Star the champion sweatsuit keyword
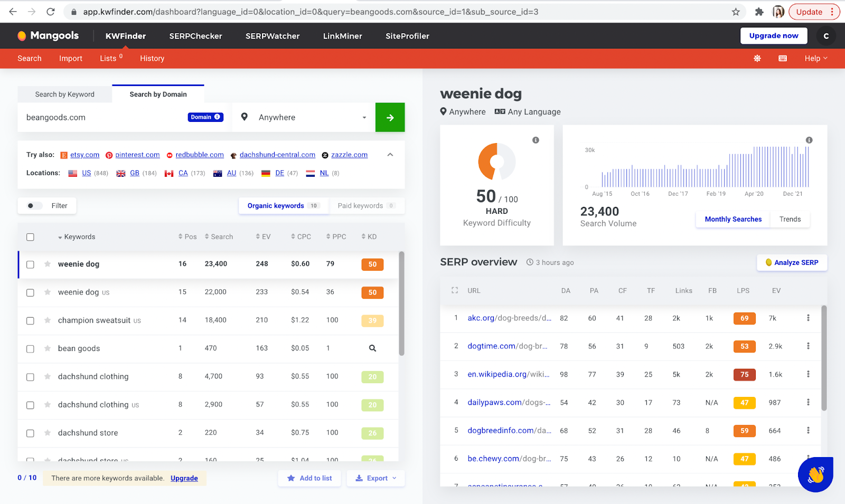This screenshot has width=845, height=504. (x=48, y=320)
